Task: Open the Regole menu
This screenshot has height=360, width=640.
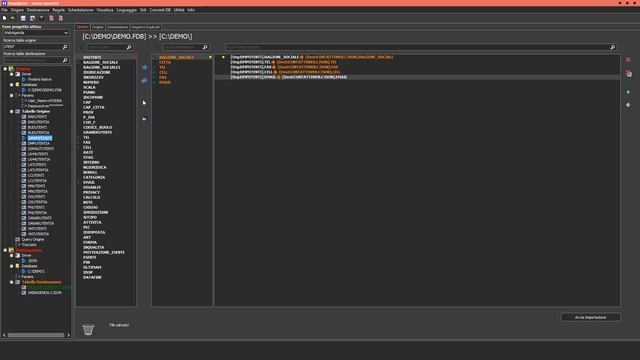Action: [58, 10]
